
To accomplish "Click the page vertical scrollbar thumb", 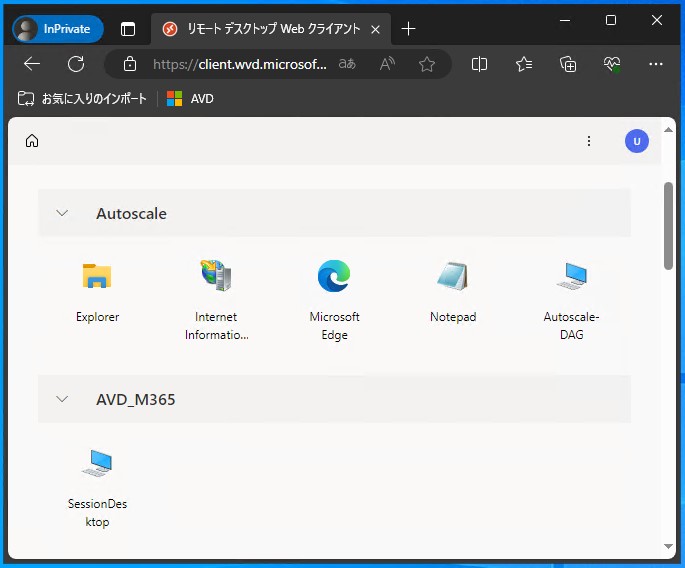I will (x=668, y=226).
